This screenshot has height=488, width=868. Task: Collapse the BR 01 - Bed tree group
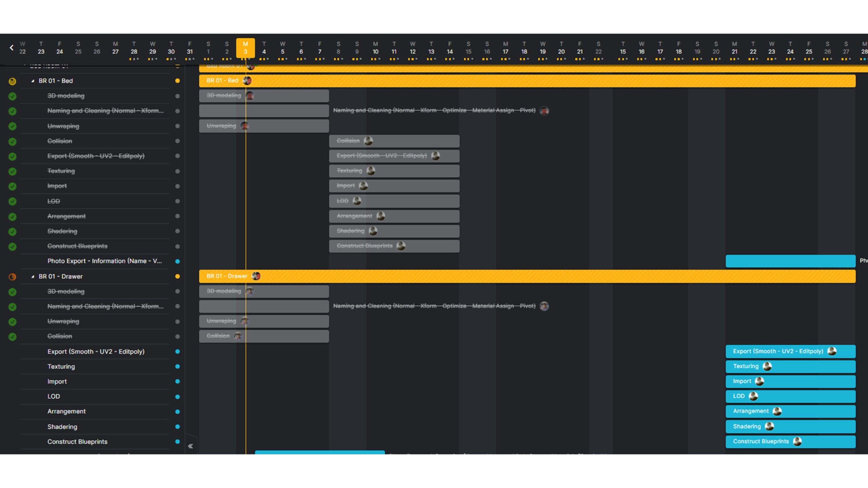33,81
